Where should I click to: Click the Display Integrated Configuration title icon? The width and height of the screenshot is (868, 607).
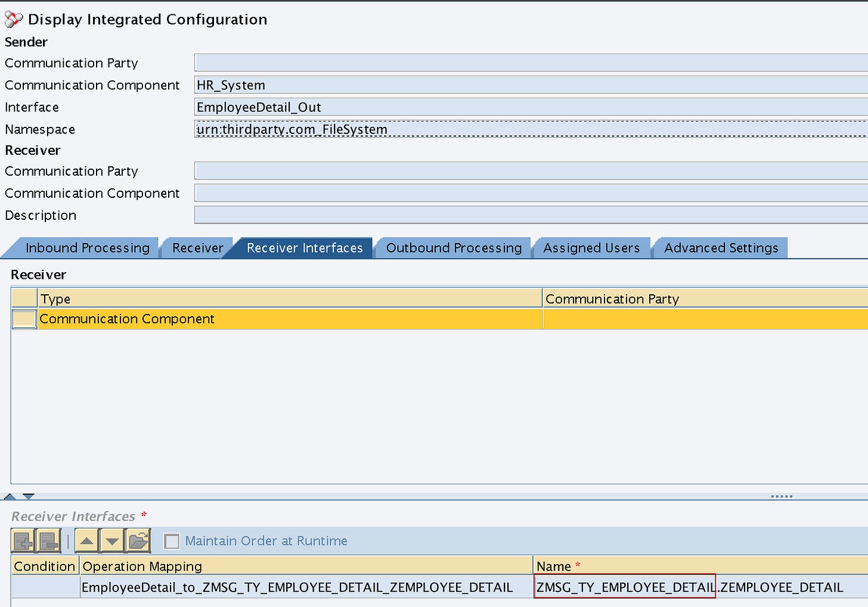tap(14, 20)
